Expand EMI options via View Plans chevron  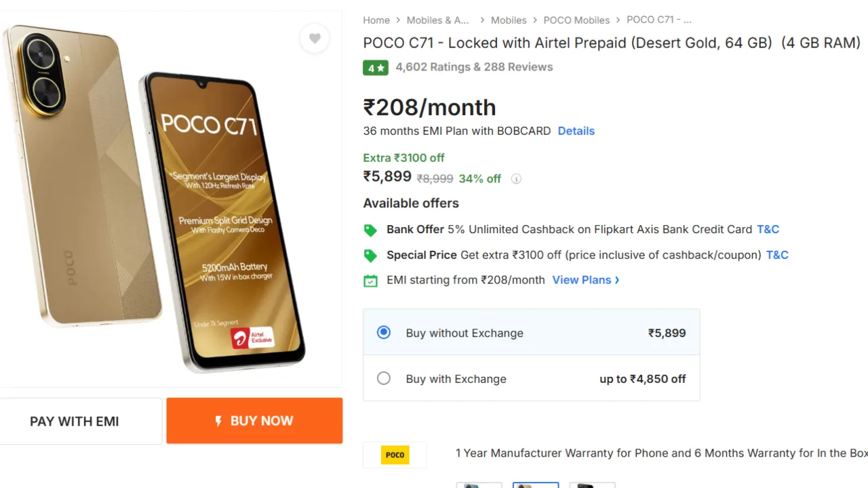[616, 280]
